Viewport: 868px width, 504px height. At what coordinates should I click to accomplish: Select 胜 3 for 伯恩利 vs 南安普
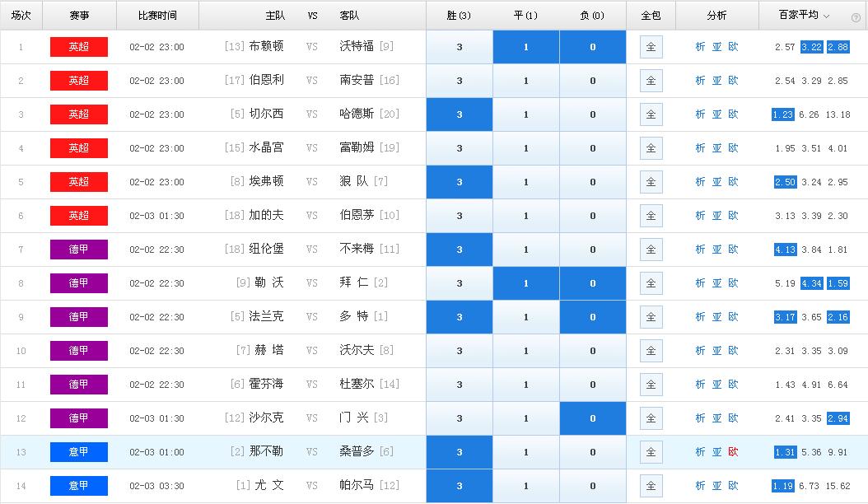[460, 81]
